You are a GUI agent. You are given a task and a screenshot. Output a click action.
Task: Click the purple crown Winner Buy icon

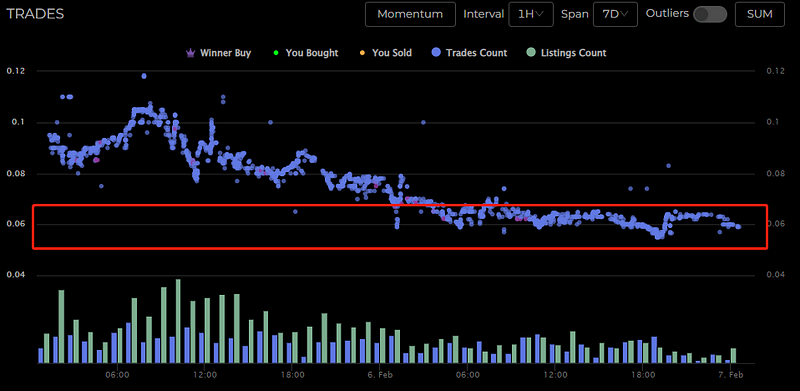tap(191, 53)
